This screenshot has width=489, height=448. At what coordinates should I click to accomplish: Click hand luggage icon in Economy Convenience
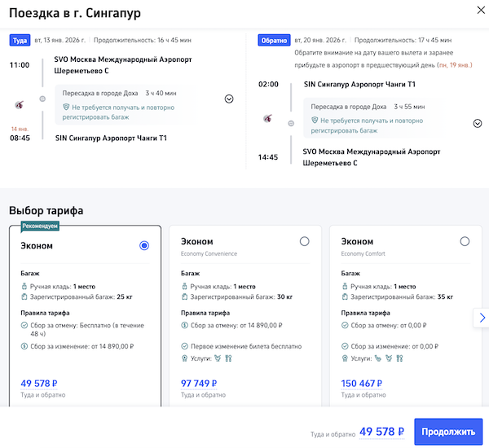(x=184, y=287)
